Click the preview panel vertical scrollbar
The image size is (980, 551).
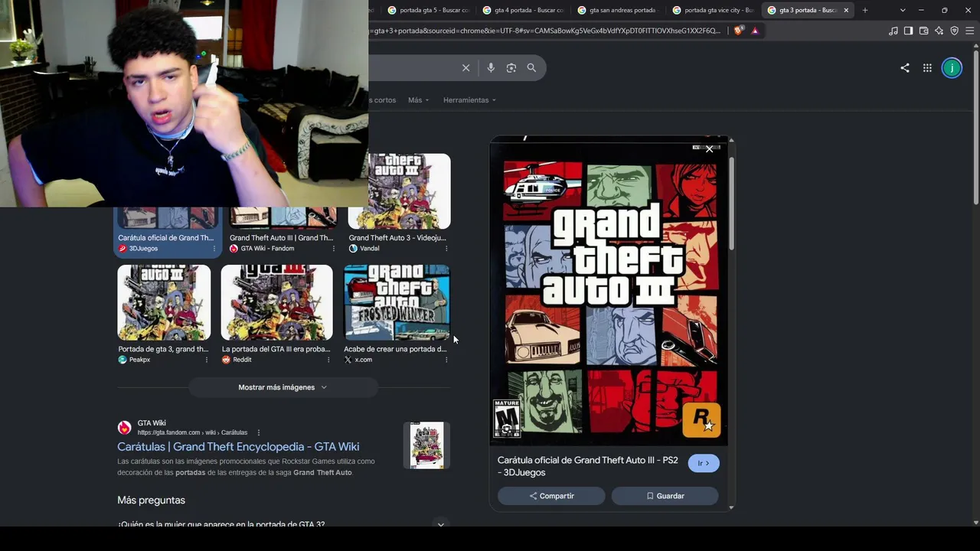tap(731, 204)
